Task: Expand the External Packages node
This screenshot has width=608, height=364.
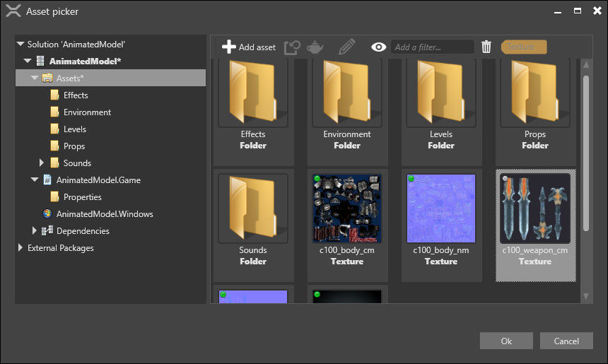Action: point(21,248)
